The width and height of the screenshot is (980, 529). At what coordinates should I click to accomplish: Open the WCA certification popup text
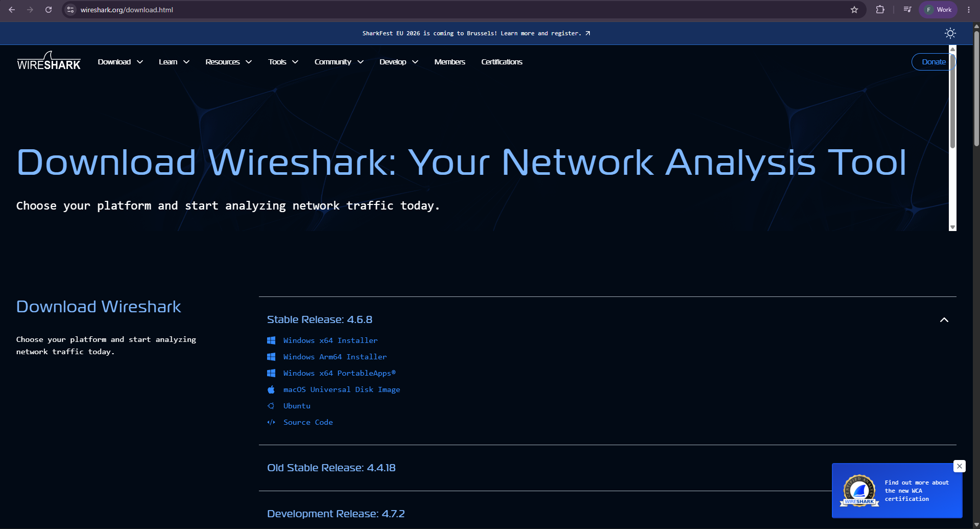click(x=917, y=491)
